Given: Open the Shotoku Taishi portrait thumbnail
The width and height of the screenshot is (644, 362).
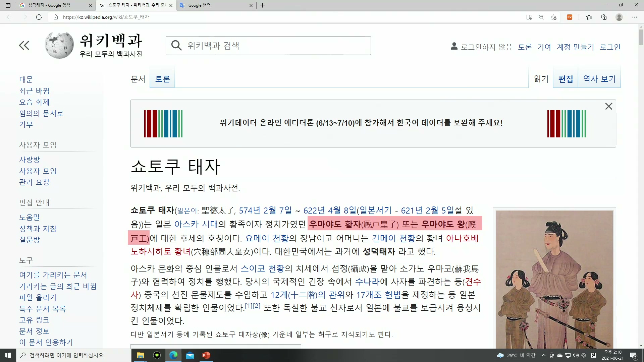Looking at the screenshot, I should point(554,279).
